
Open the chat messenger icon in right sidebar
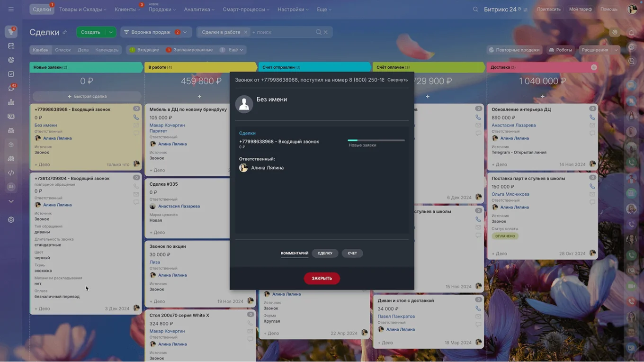[x=632, y=61]
